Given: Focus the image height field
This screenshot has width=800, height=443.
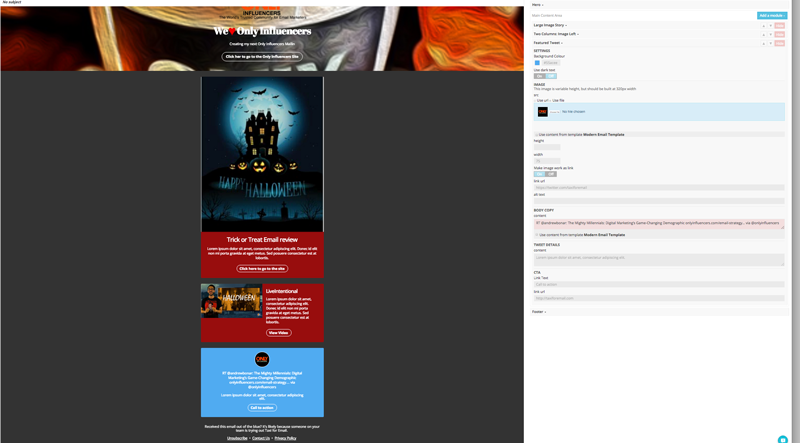Looking at the screenshot, I should (547, 147).
